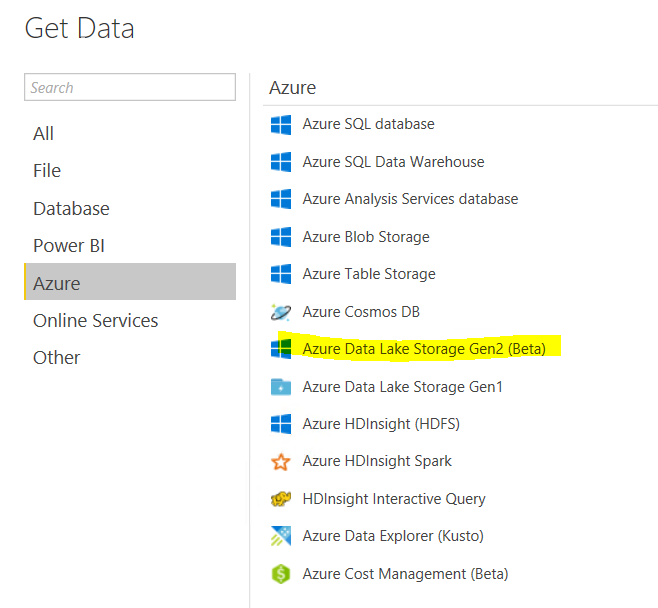Click the Azure Data Lake Storage Gen2 icon
Screen dimensions: 658x608
point(281,349)
